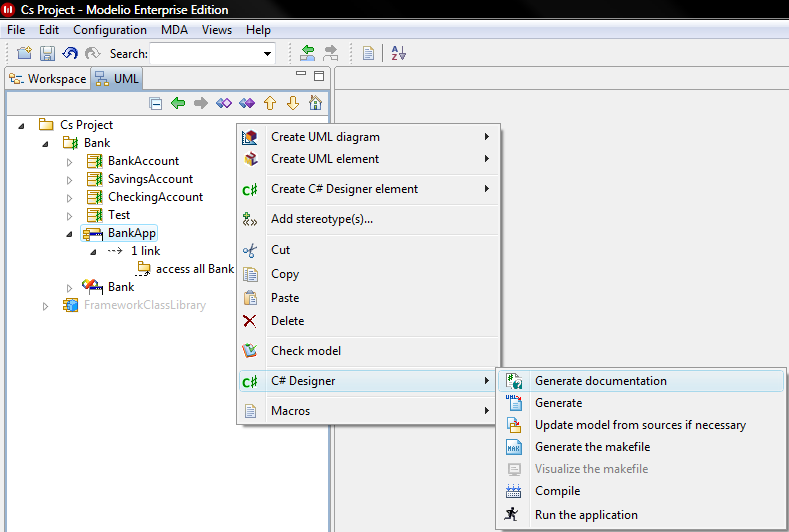The height and width of the screenshot is (532, 789).
Task: Move element down with yellow arrow
Action: 293,104
